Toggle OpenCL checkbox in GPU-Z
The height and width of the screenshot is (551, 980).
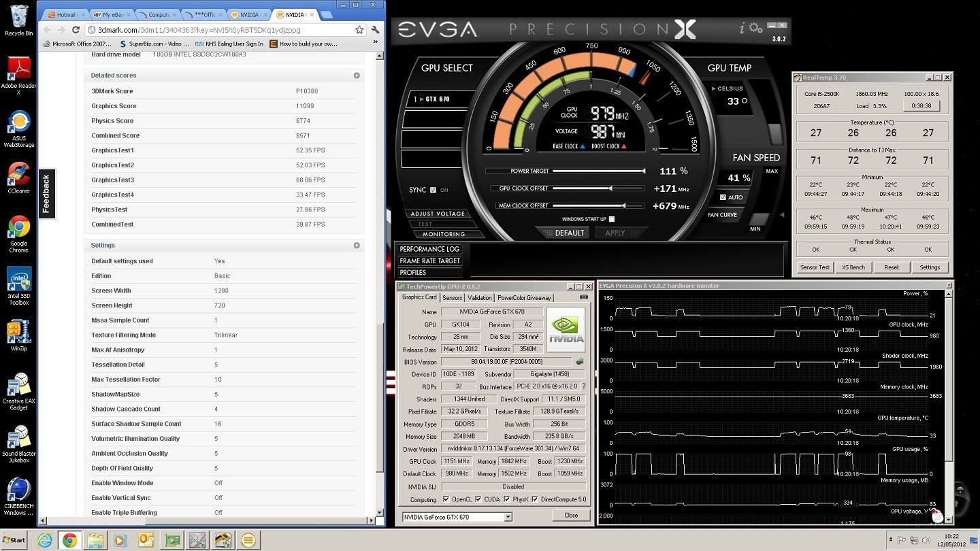[446, 499]
